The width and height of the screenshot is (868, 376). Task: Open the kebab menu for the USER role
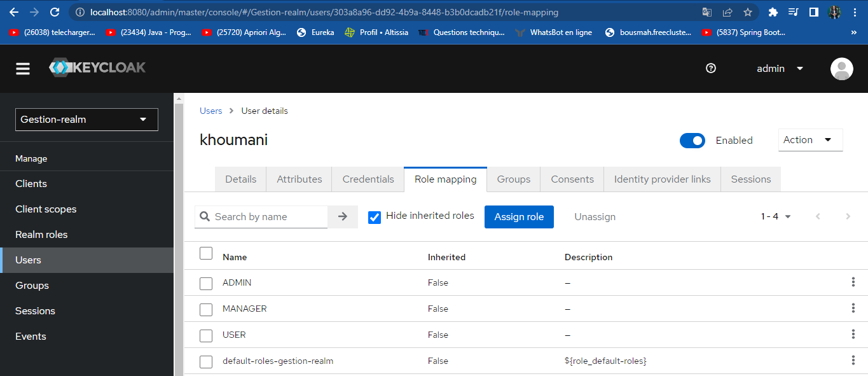[853, 333]
